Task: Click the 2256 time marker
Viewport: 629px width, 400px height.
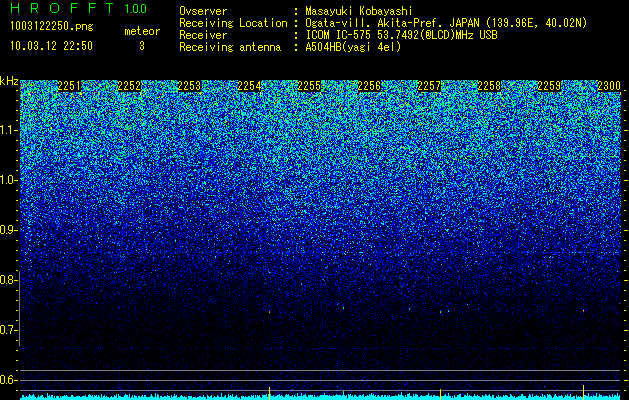Action: point(369,86)
